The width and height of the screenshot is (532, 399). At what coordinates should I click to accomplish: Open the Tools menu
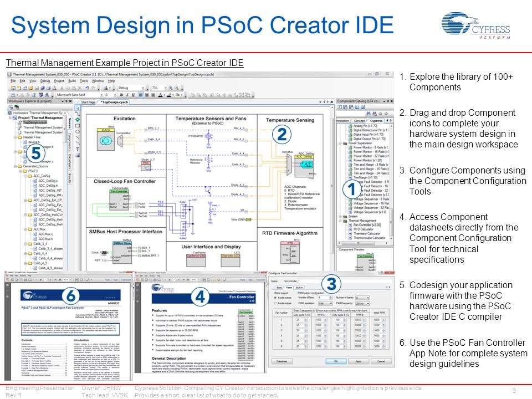pos(84,81)
